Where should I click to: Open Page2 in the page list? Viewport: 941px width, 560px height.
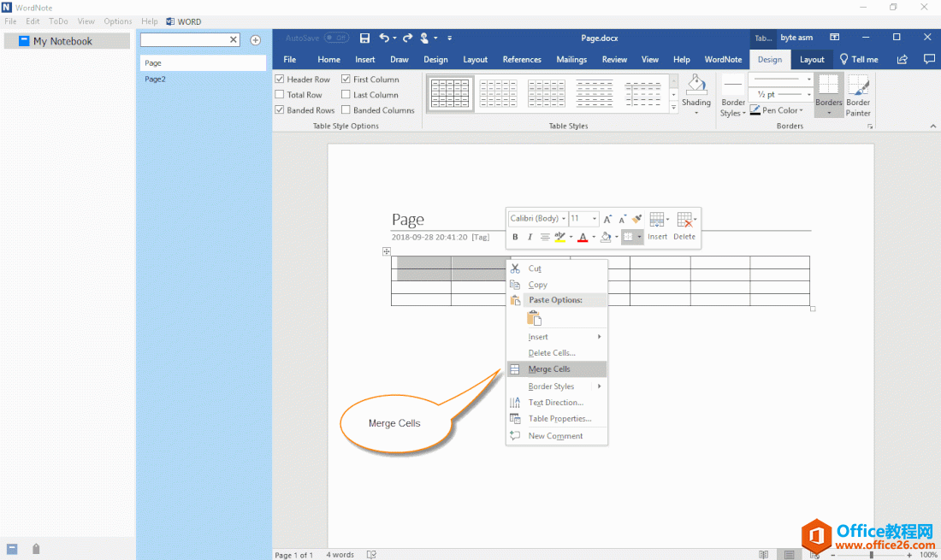pyautogui.click(x=155, y=79)
